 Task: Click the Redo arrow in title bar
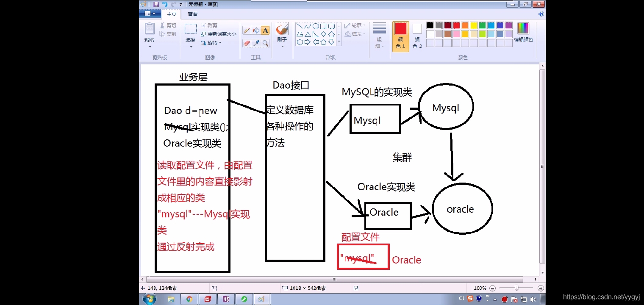173,4
